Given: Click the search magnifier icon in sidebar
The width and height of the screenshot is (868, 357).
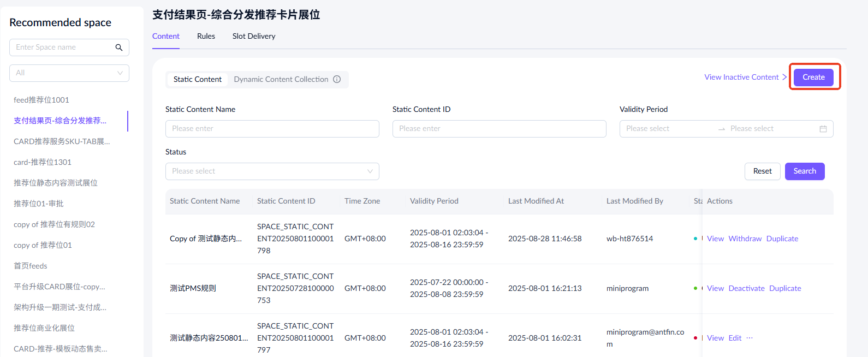Looking at the screenshot, I should click(119, 47).
